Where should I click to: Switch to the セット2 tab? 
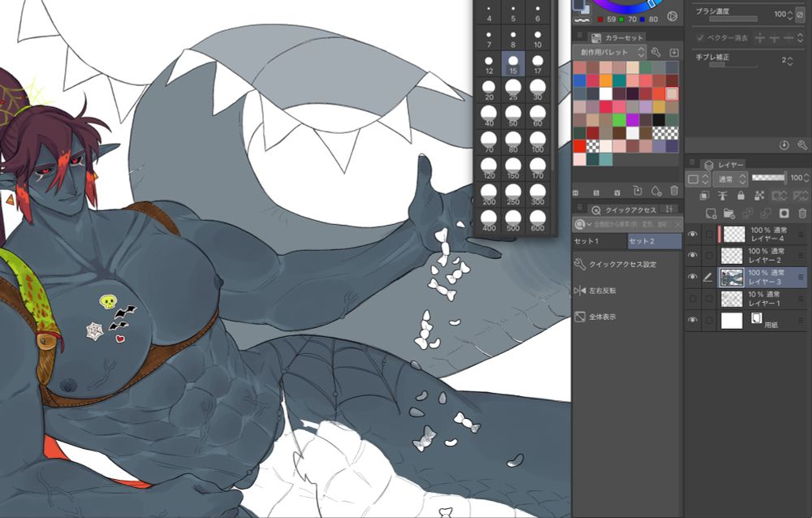pos(655,241)
